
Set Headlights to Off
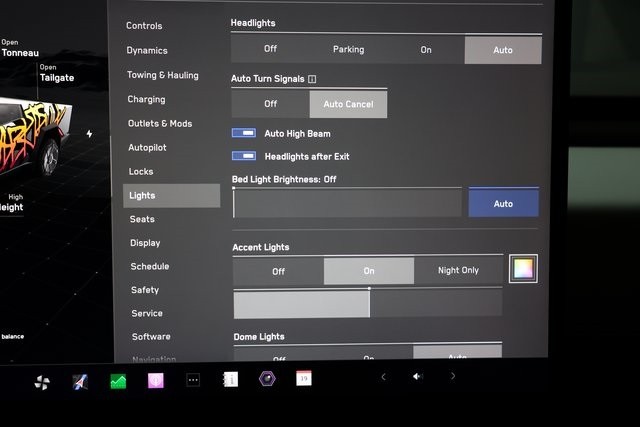click(270, 49)
